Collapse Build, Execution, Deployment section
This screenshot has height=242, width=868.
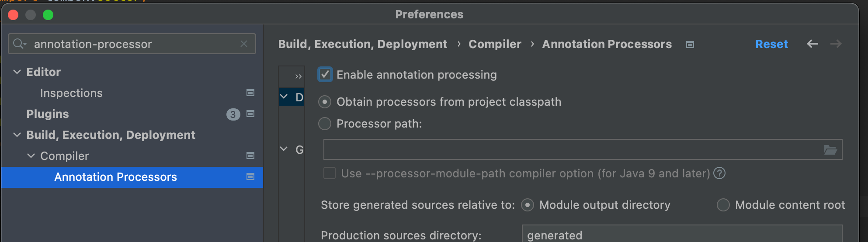(17, 135)
